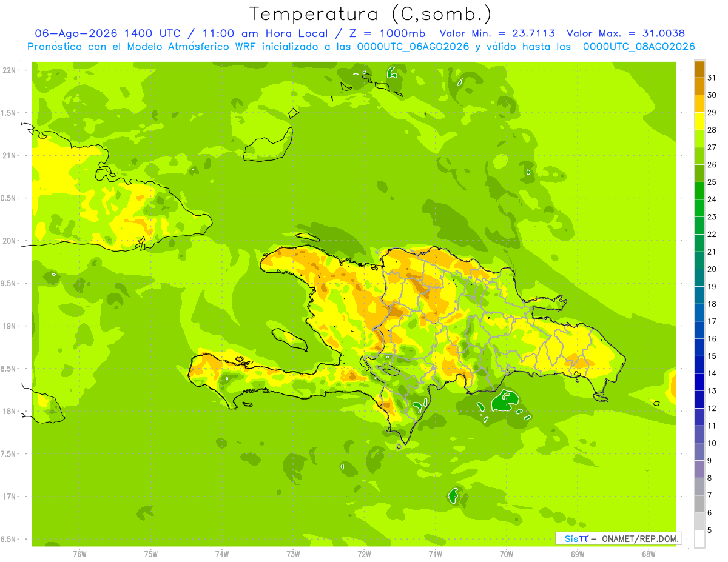Click the '5' colorbar label
Image resolution: width=728 pixels, height=562 pixels.
click(x=709, y=530)
